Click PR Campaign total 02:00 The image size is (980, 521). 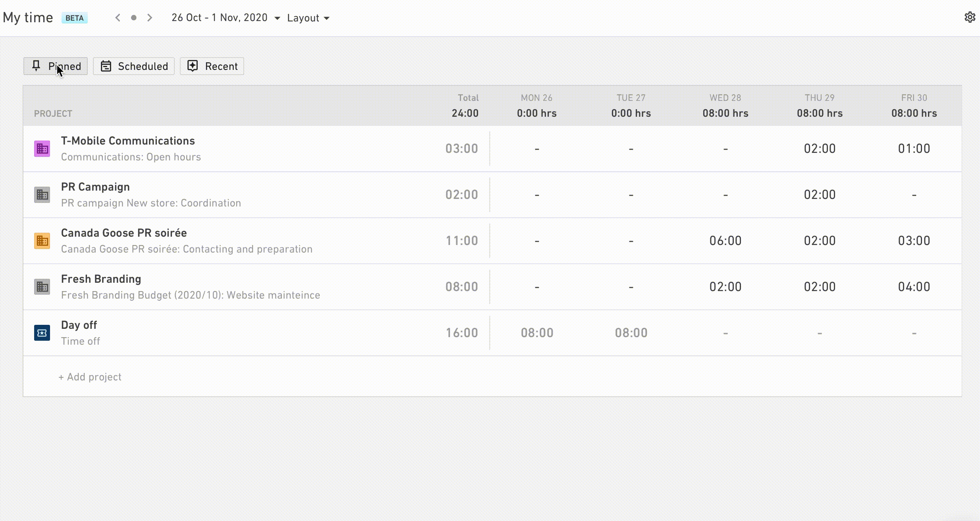click(x=461, y=195)
